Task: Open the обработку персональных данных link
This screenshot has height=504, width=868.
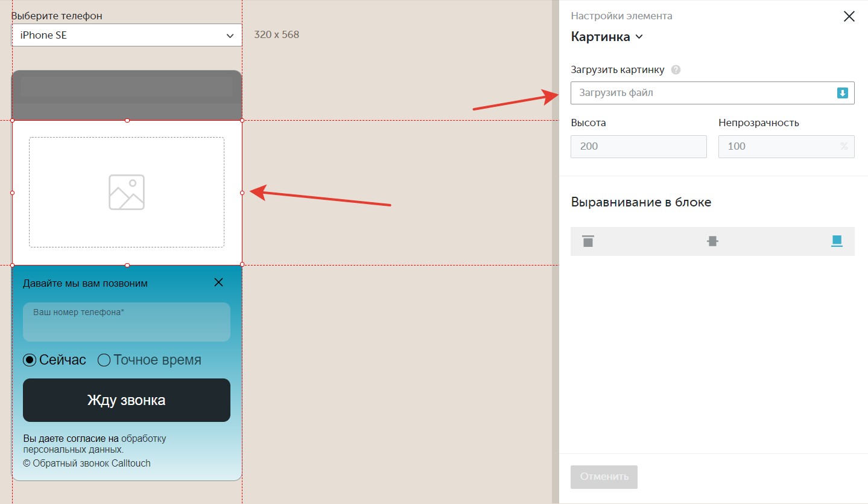Action: [x=95, y=444]
